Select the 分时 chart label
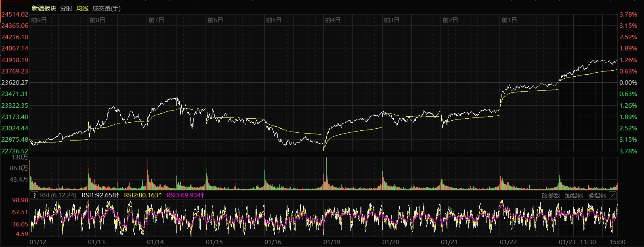 66,8
